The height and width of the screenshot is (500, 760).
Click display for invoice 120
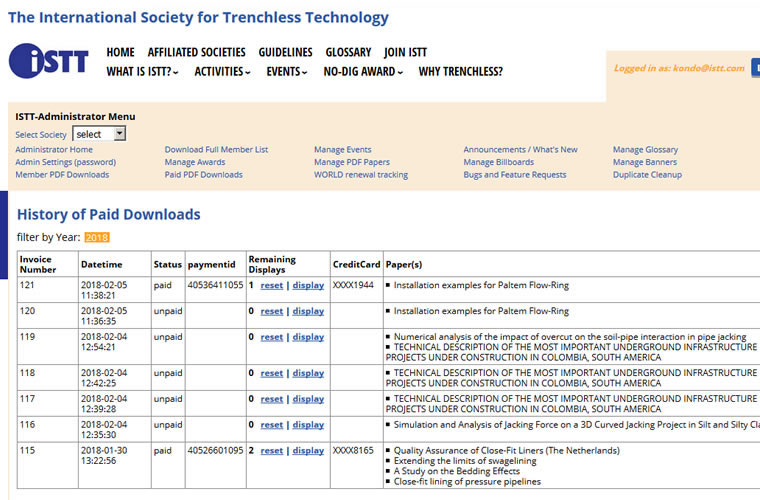tap(308, 311)
